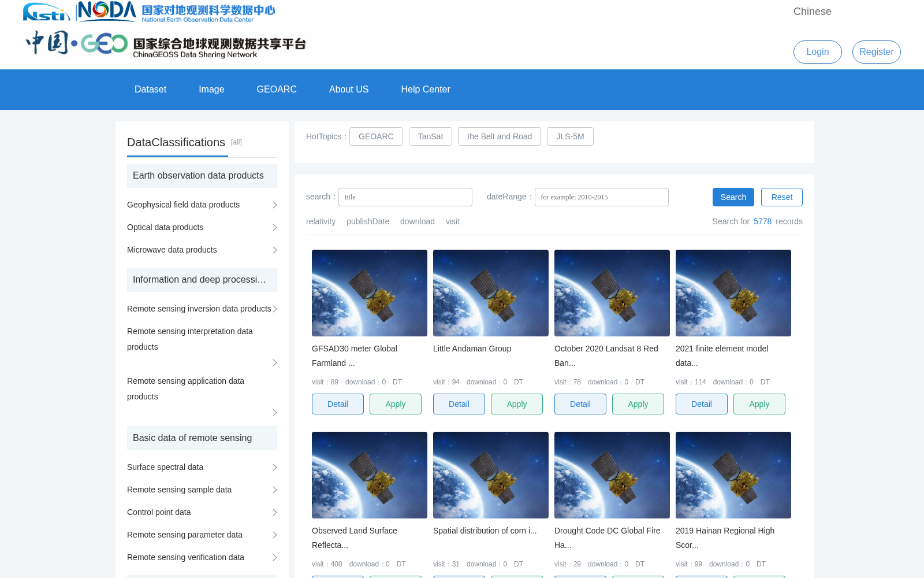924x578 pixels.
Task: Open the Image menu
Action: 211,90
